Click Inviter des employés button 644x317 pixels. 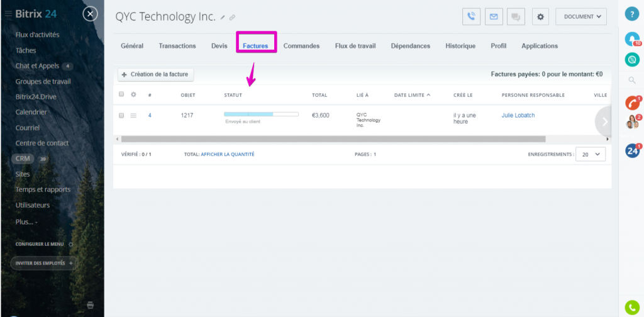43,263
